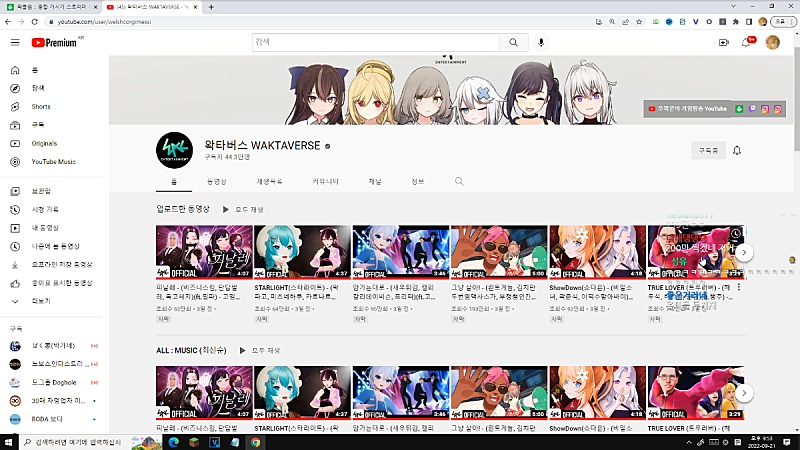Viewport: 800px width, 450px height.
Task: Switch to the channel Channels tab
Action: pos(375,182)
